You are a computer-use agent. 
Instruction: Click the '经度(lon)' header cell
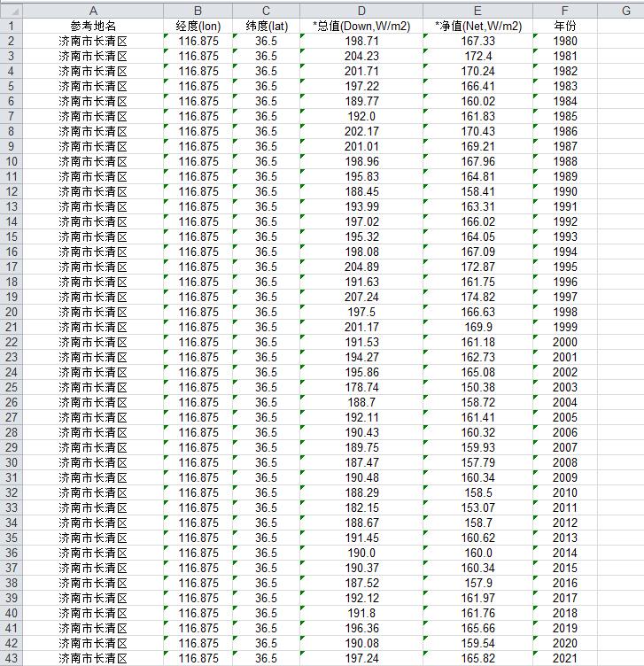[x=198, y=26]
